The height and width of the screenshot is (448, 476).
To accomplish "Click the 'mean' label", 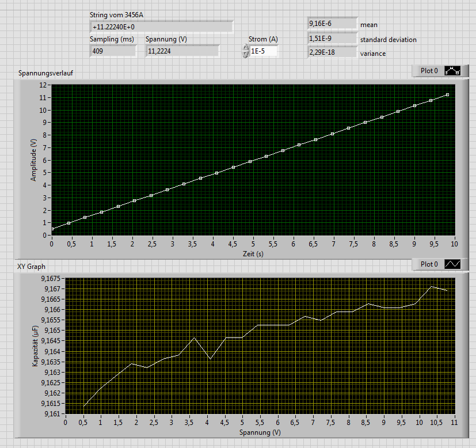I will 369,25.
